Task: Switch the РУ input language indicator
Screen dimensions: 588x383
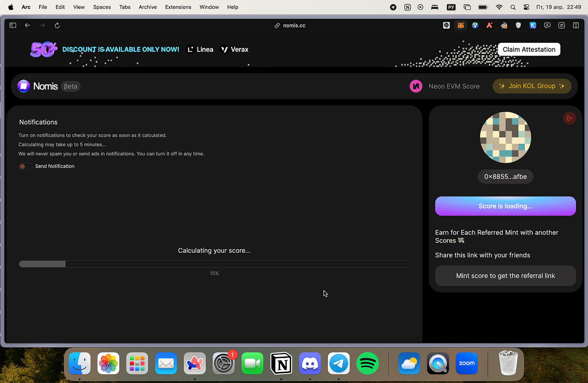Action: click(x=451, y=7)
